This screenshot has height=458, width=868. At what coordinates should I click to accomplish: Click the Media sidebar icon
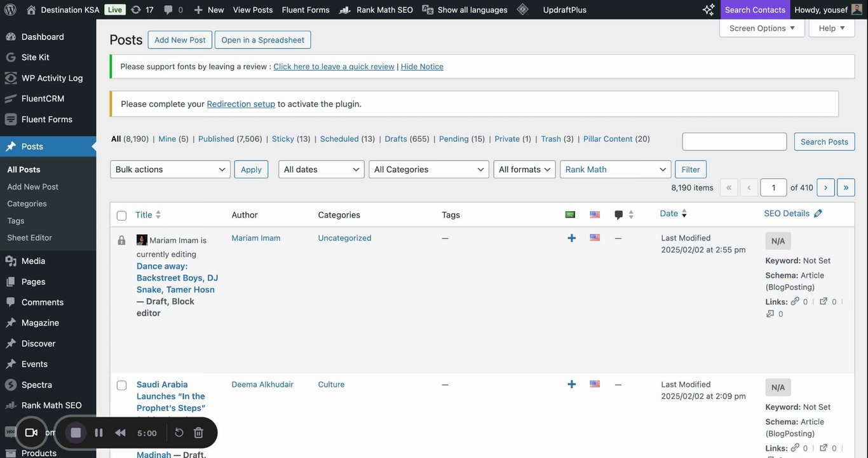(x=11, y=261)
